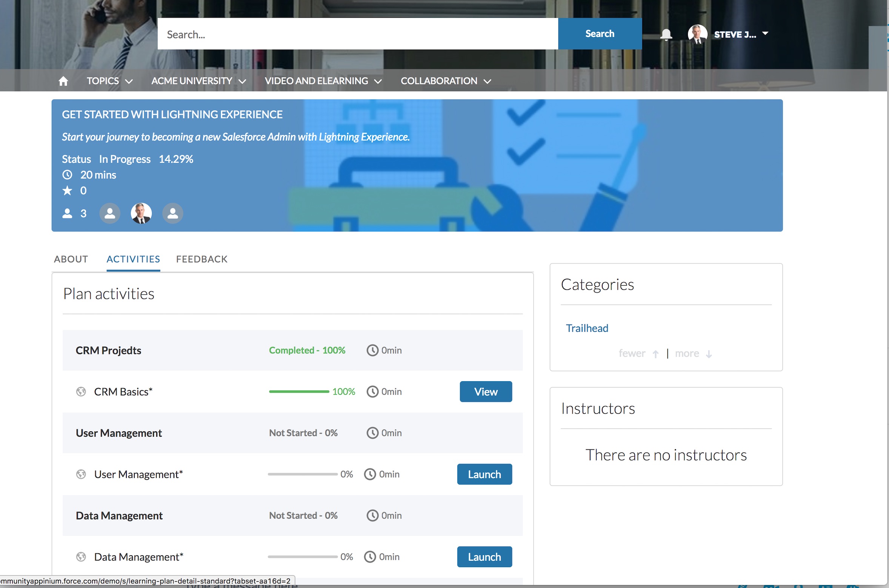Click Steve's profile avatar in header
889x588 pixels.
pos(697,34)
